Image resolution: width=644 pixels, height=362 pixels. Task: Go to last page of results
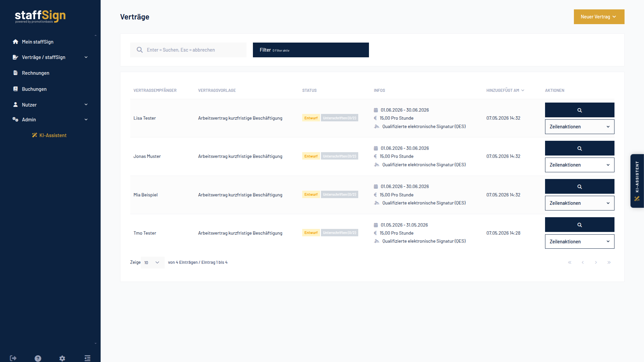tap(609, 262)
